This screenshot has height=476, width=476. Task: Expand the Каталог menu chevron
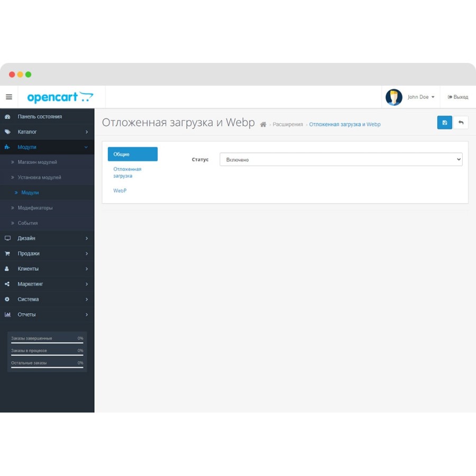[87, 132]
